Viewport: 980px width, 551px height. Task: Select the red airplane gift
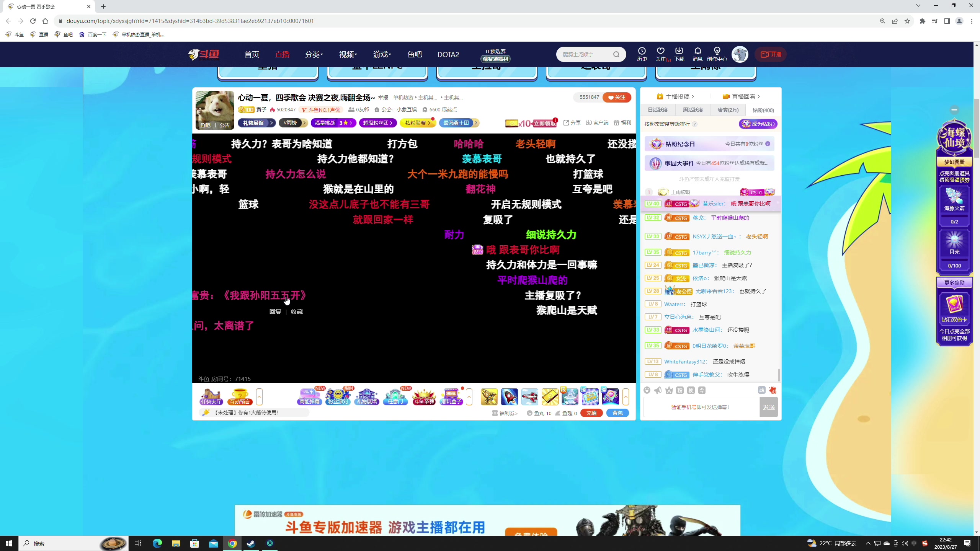click(x=530, y=397)
